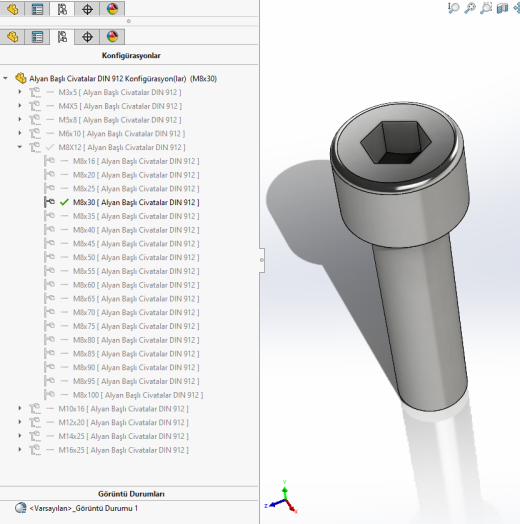Image resolution: width=520 pixels, height=524 pixels.
Task: Click the derived configuration icon beside M8x100
Action: [49, 395]
